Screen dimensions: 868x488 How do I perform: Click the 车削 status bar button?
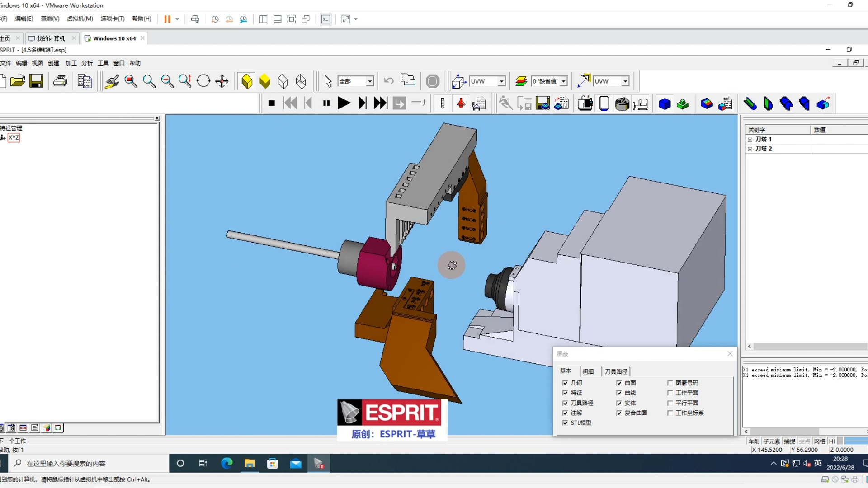pyautogui.click(x=754, y=441)
